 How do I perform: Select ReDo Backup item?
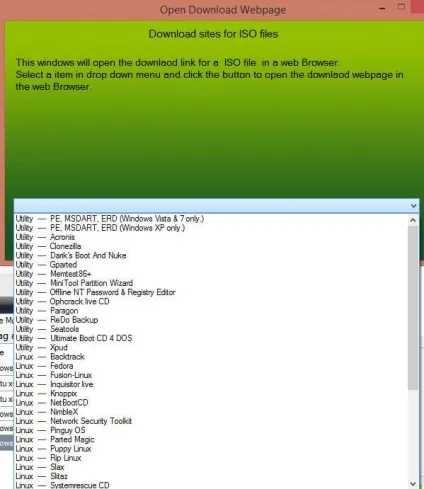[211, 320]
